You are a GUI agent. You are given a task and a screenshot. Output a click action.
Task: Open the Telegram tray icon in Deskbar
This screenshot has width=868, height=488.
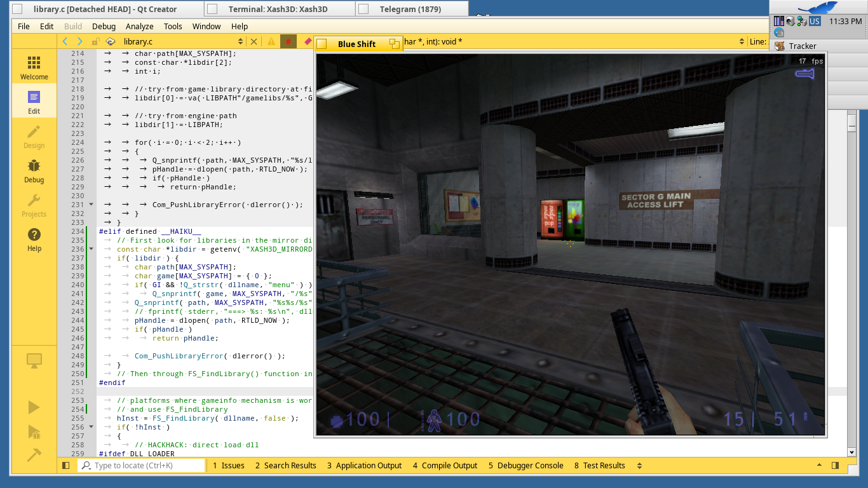click(778, 32)
